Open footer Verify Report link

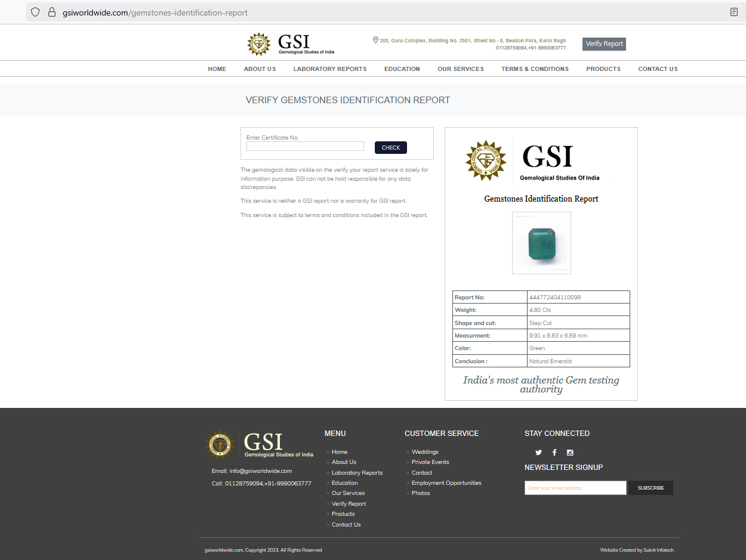[x=349, y=504]
